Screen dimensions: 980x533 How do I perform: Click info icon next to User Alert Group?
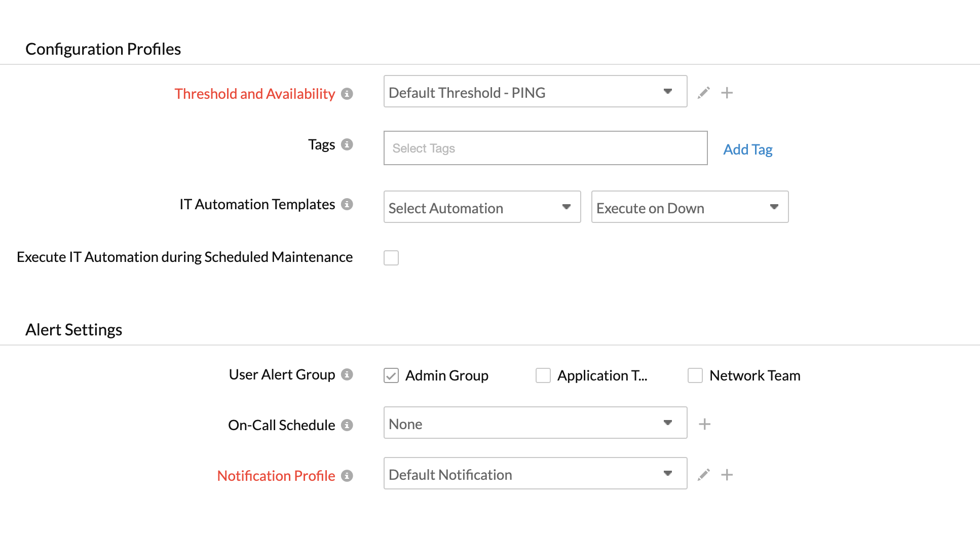click(347, 374)
